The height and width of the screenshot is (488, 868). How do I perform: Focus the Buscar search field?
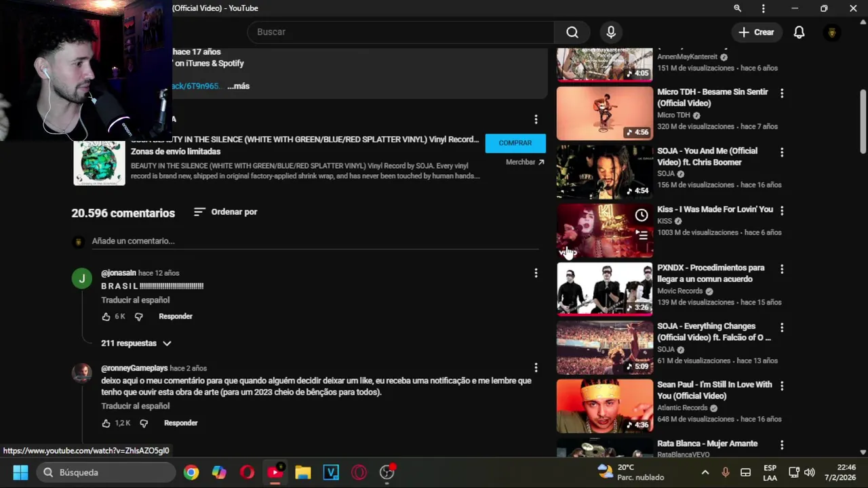pyautogui.click(x=400, y=32)
